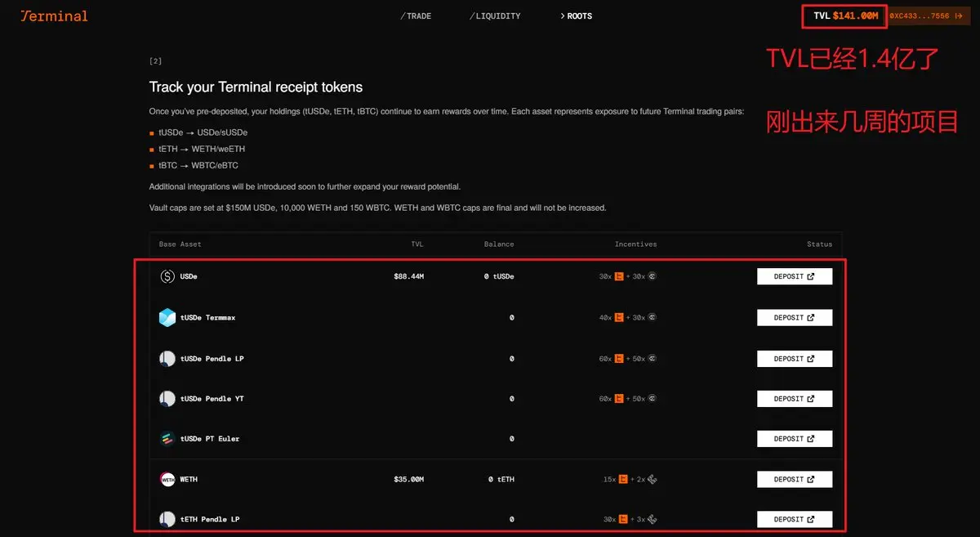Click the Base Asset column header
The height and width of the screenshot is (537, 980).
pyautogui.click(x=180, y=244)
